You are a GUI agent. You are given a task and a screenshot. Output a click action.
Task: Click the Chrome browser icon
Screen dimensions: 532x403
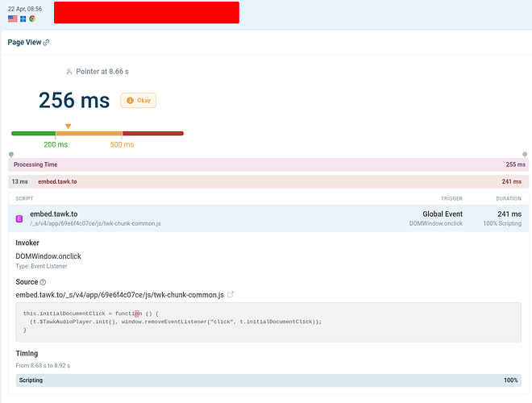[x=31, y=19]
